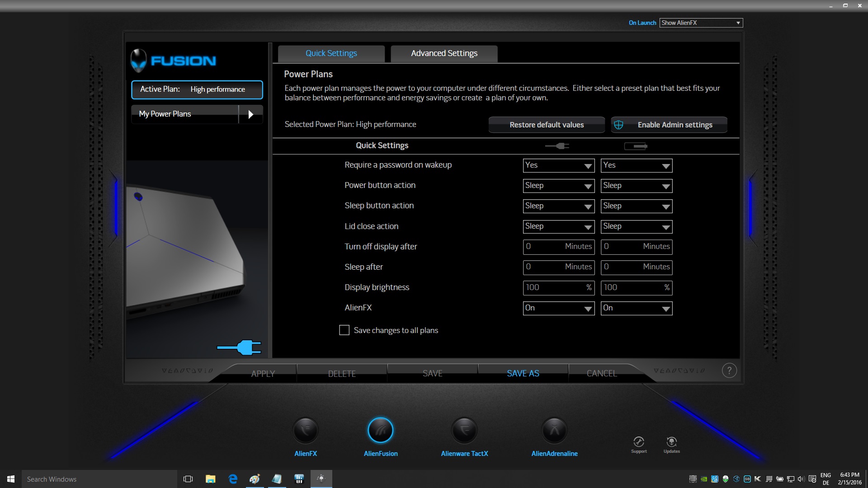Click the plugged-in column header icon
This screenshot has width=868, height=488.
pyautogui.click(x=557, y=146)
